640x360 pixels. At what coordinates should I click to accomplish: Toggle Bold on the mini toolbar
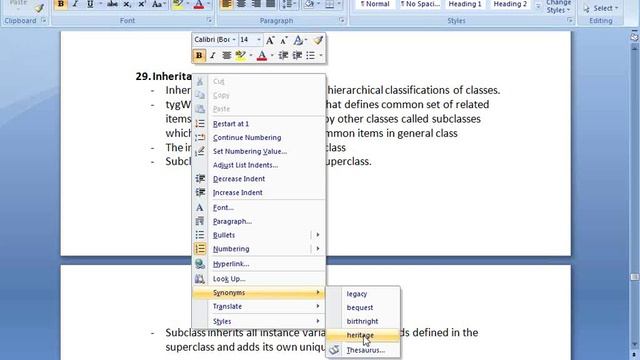pyautogui.click(x=199, y=56)
